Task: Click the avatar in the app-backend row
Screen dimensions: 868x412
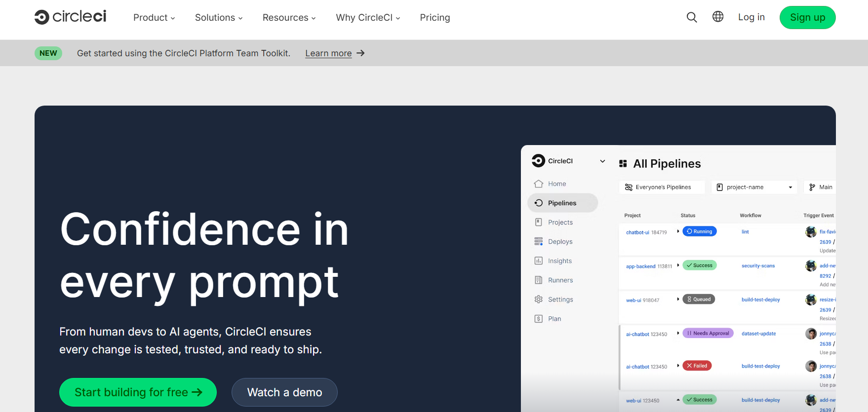Action: (x=811, y=265)
